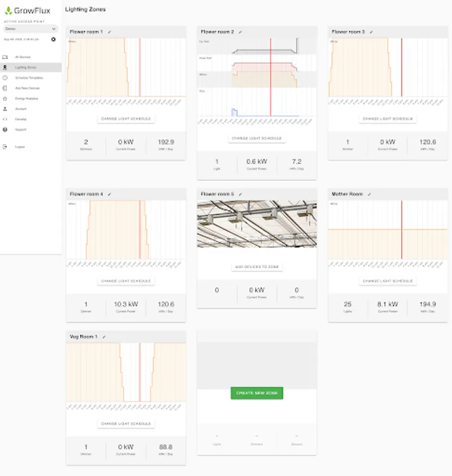This screenshot has height=476, width=452.
Task: Click red current-time marker in Mother Room chart
Action: pos(402,230)
